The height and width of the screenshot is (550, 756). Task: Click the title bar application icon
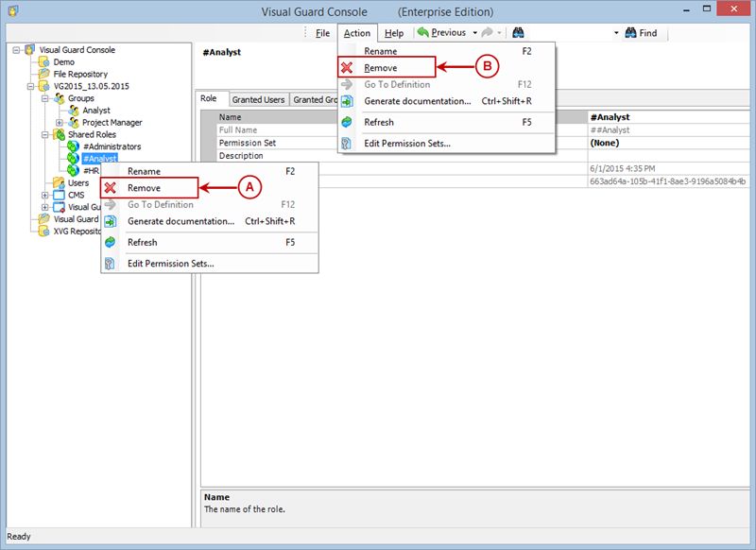click(x=13, y=10)
